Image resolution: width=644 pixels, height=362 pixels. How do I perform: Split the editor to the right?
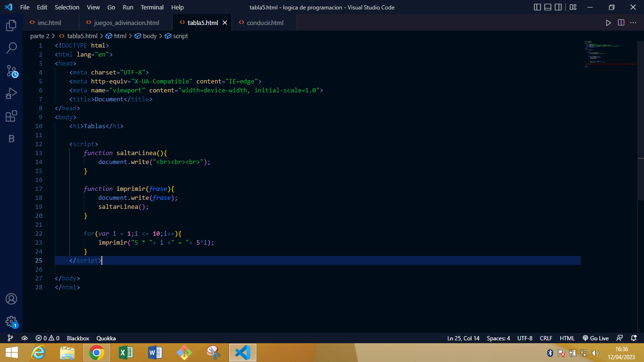click(x=621, y=23)
